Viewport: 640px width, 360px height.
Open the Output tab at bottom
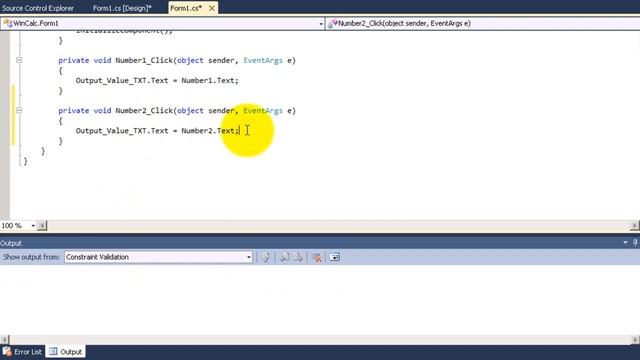(x=66, y=351)
